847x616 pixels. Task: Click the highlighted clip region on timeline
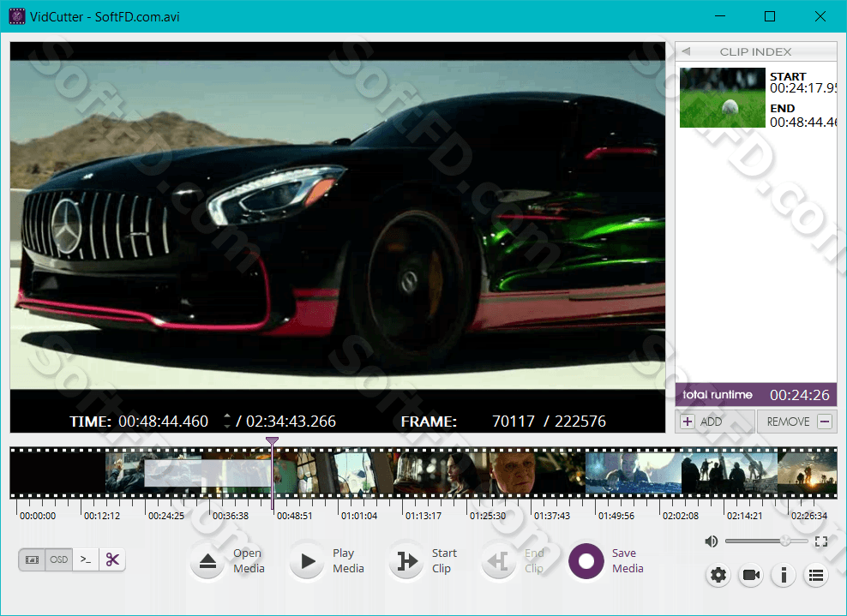[207, 473]
